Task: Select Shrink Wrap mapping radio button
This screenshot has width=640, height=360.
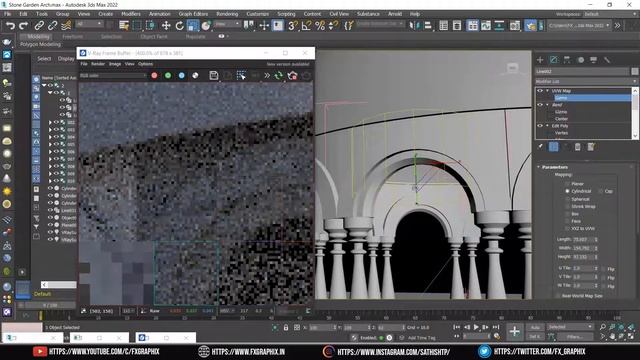Action: [x=567, y=206]
